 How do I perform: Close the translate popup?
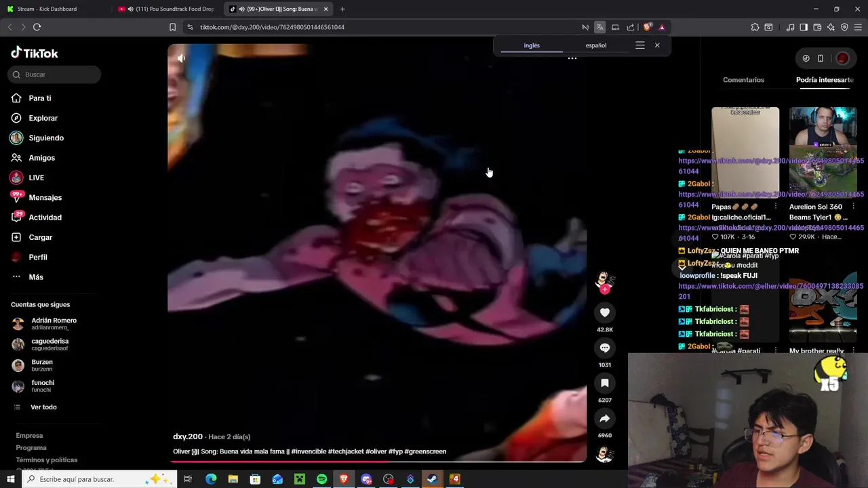point(657,45)
